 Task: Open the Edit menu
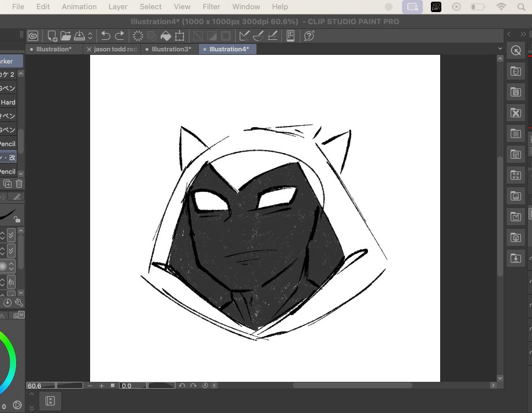pyautogui.click(x=43, y=7)
